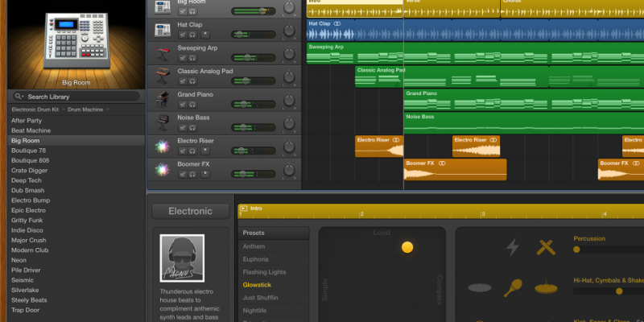Pick the Boutique 808 drum kit

tap(28, 160)
